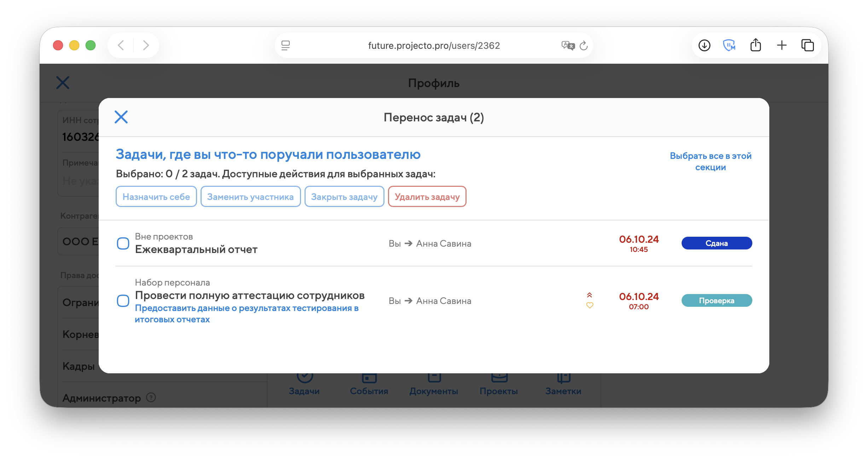Click the page reader icon in address bar
868x460 pixels.
tap(285, 45)
